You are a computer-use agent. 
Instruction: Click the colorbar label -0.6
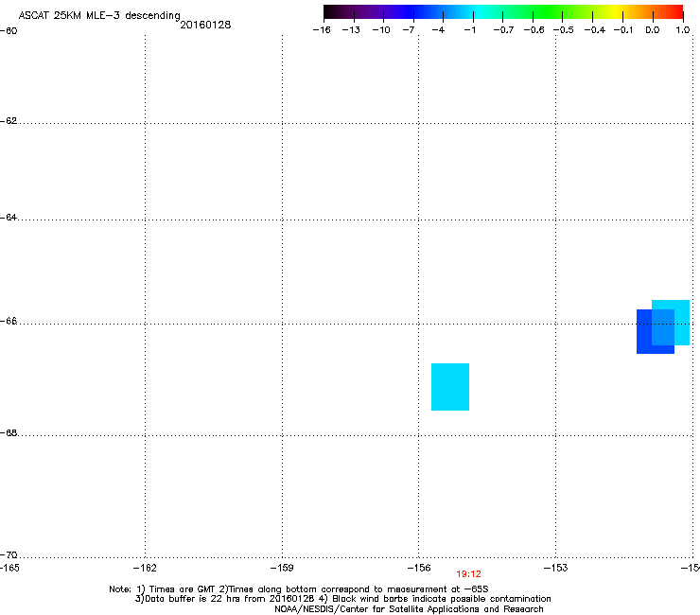(x=534, y=30)
